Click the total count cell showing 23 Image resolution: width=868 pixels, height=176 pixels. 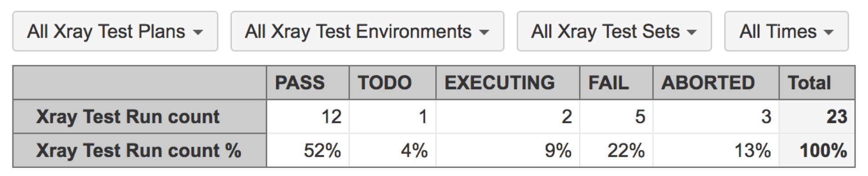tap(817, 116)
